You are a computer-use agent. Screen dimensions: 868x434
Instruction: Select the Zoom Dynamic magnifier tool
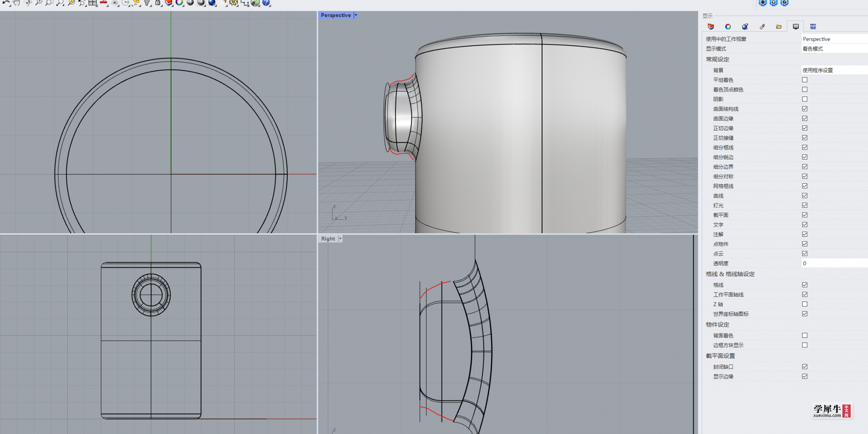(x=39, y=3)
